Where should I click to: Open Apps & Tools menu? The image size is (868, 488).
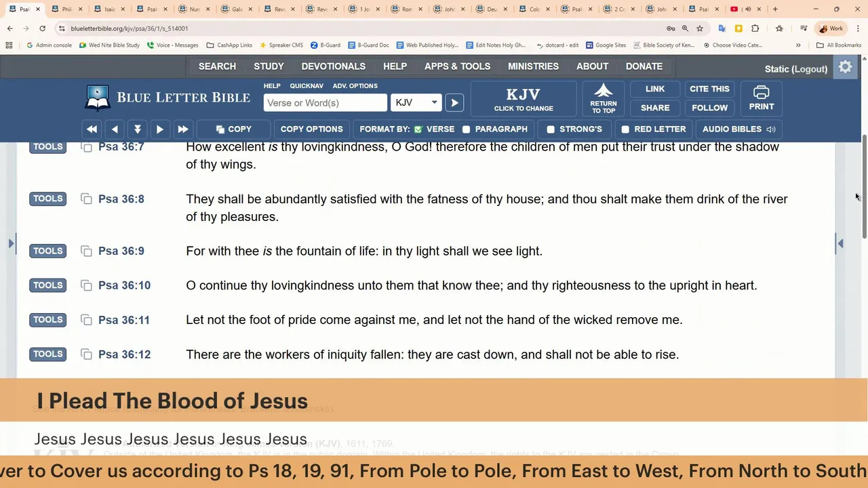pos(457,66)
